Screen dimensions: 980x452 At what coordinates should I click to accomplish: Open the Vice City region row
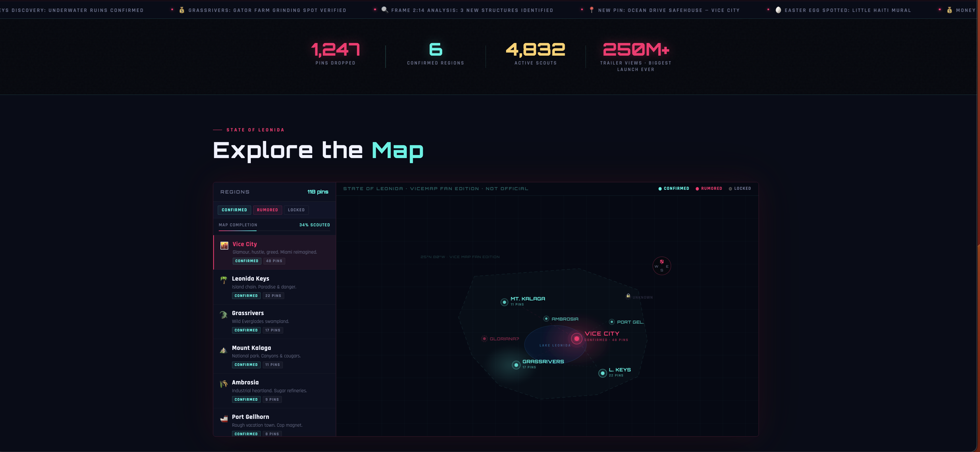click(x=274, y=252)
